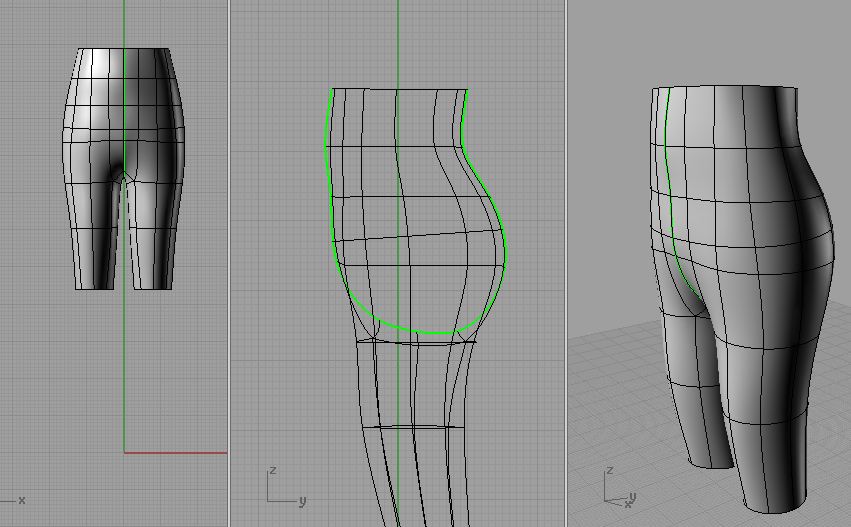Click the z-y world axis icon in side viewport
The width and height of the screenshot is (851, 527).
click(x=287, y=486)
